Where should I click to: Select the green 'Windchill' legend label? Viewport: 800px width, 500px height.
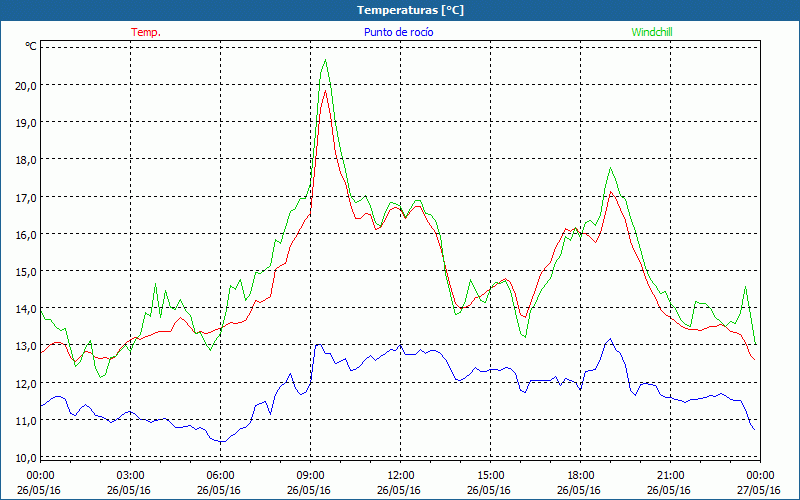click(652, 32)
